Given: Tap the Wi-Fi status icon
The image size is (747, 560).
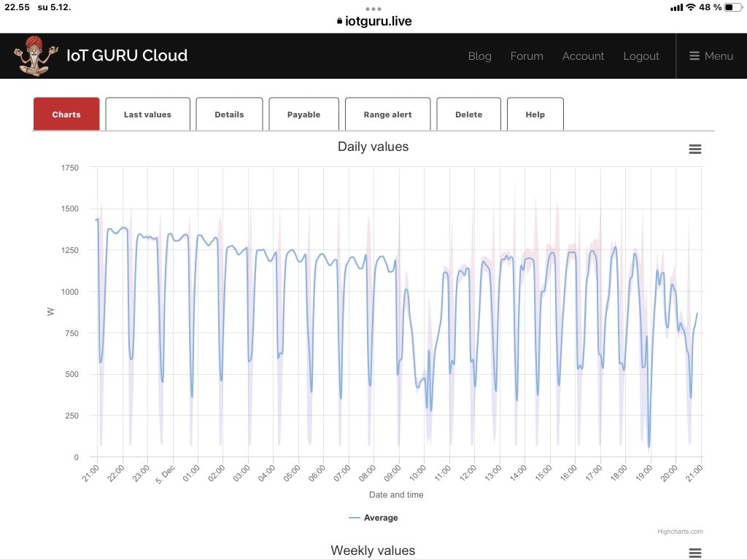Looking at the screenshot, I should tap(690, 7).
